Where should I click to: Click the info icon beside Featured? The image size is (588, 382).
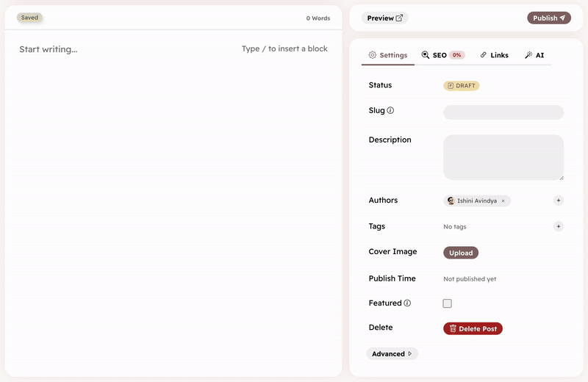407,303
